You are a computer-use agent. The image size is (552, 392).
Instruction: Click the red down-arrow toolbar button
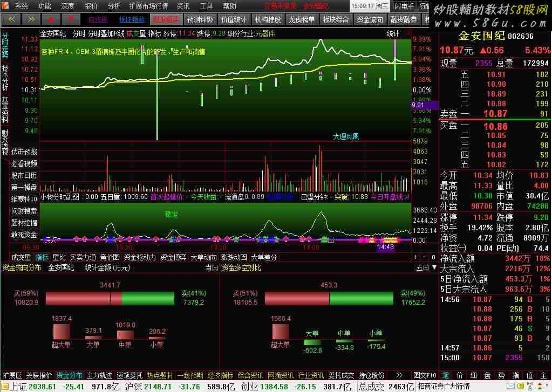click(x=71, y=19)
